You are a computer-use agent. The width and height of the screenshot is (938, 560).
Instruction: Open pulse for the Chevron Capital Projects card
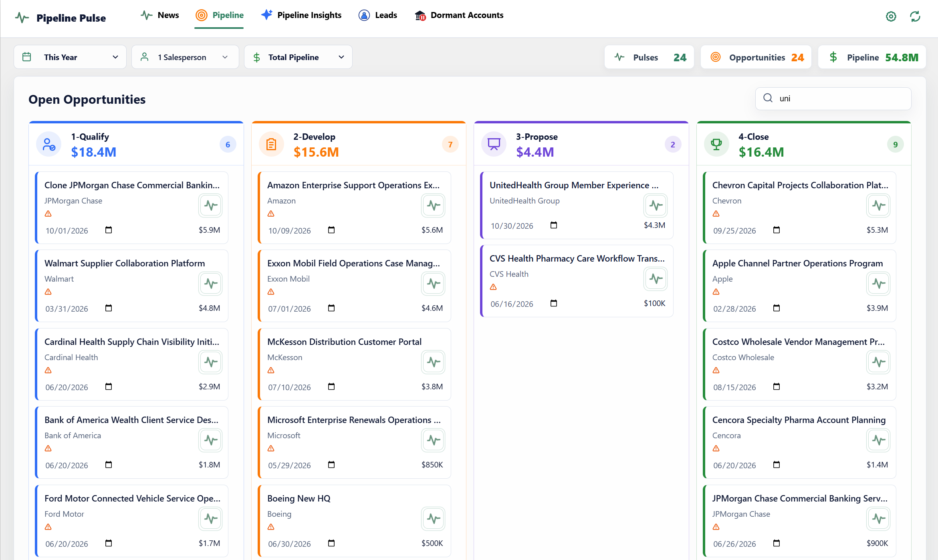pos(879,205)
